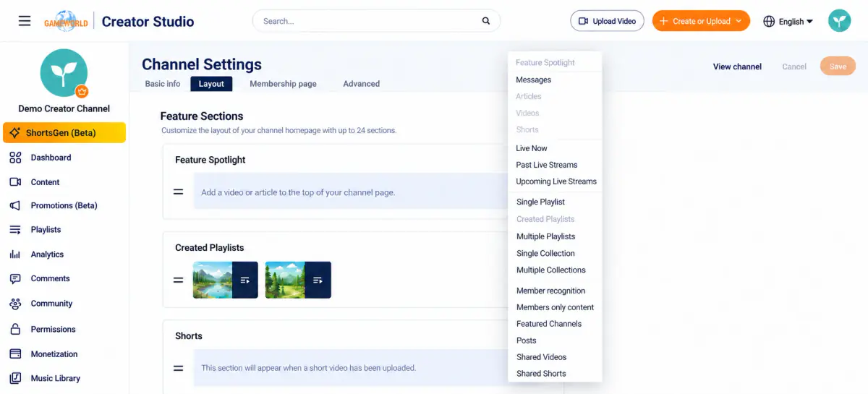Choose Upcoming Live Streams option
Image resolution: width=868 pixels, height=394 pixels.
click(x=555, y=181)
